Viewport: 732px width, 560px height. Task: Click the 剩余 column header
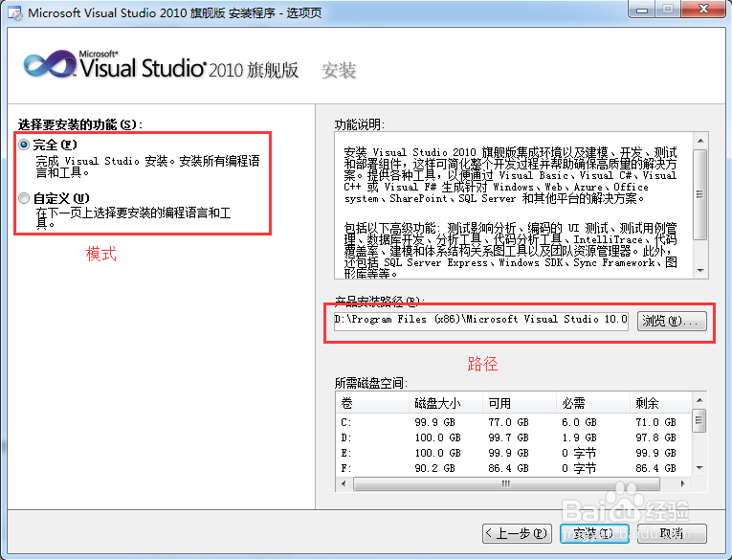pos(661,403)
